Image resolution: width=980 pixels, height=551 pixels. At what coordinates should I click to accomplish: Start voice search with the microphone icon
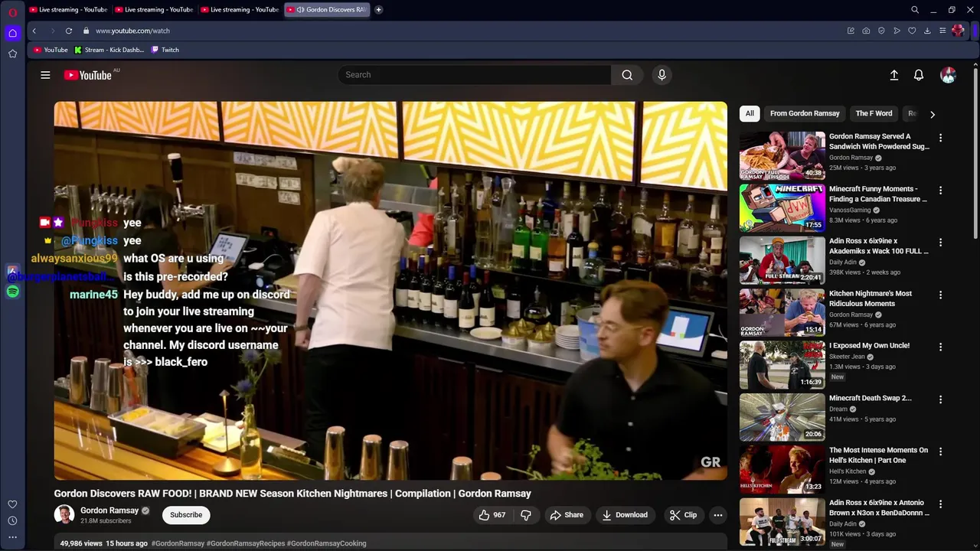(661, 75)
